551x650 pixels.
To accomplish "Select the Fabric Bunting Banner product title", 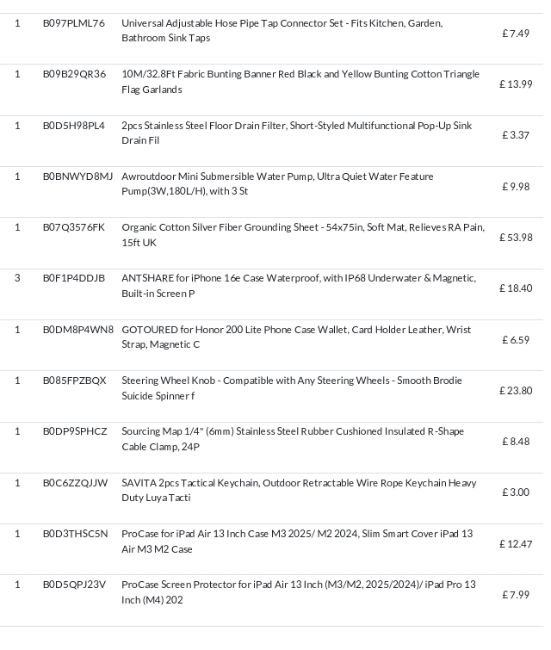I will (300, 82).
